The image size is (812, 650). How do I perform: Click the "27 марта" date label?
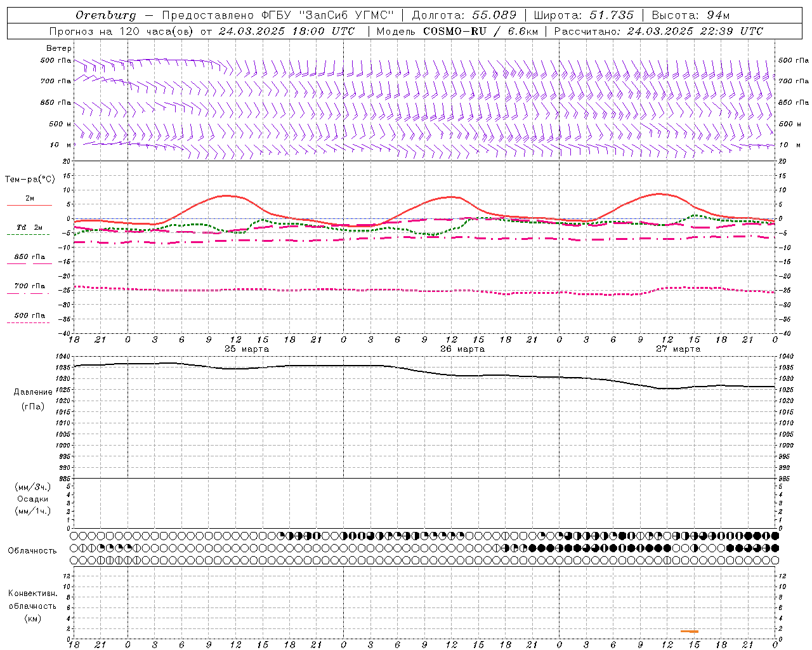pos(678,349)
